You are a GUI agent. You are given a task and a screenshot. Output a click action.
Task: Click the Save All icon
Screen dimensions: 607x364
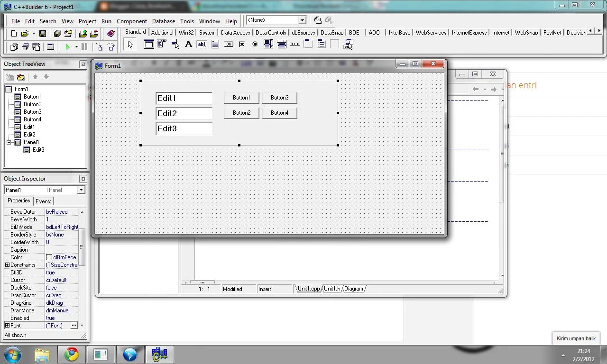point(57,34)
